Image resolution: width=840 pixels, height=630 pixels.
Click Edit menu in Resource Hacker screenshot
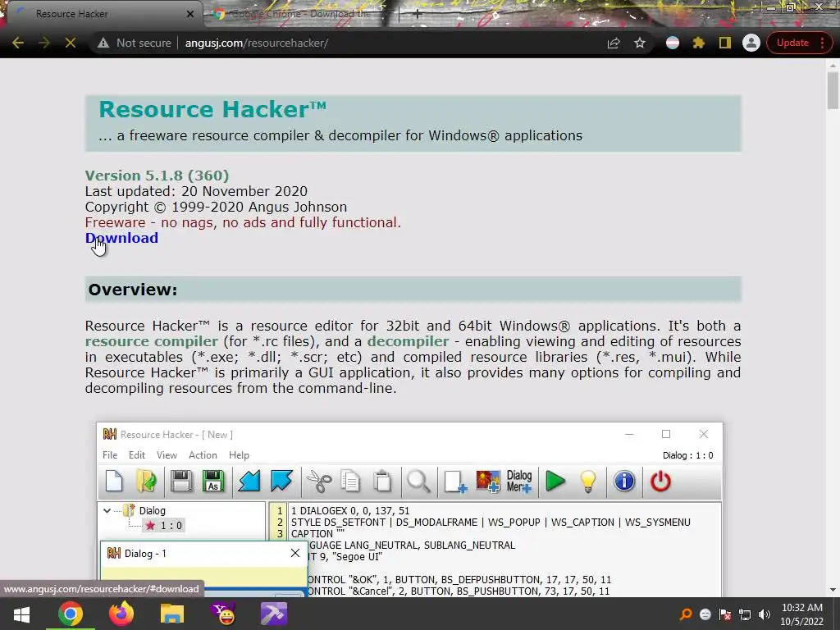137,454
